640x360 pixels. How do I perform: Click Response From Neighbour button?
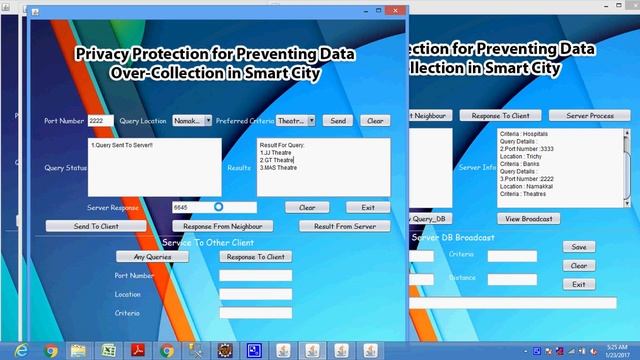coord(222,226)
